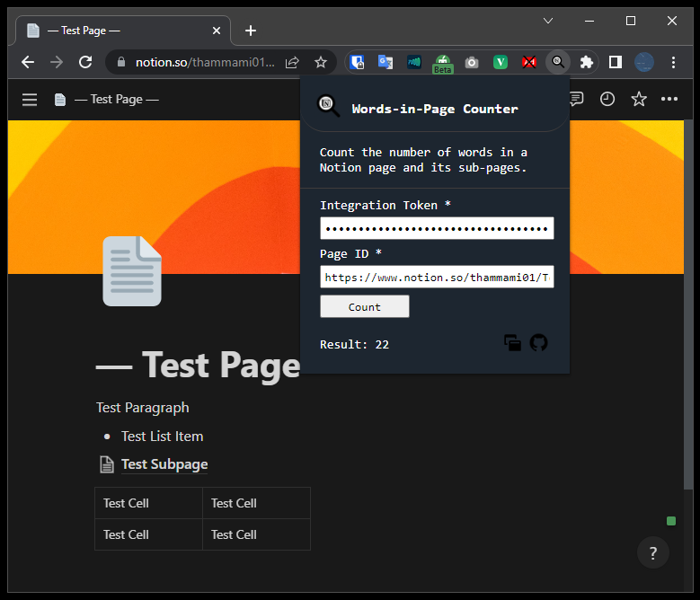Open the Test Subpage link
This screenshot has width=700, height=600.
pos(164,464)
